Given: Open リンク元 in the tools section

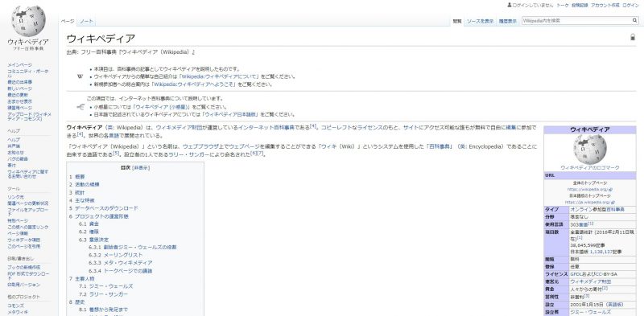Looking at the screenshot, I should [15, 197].
